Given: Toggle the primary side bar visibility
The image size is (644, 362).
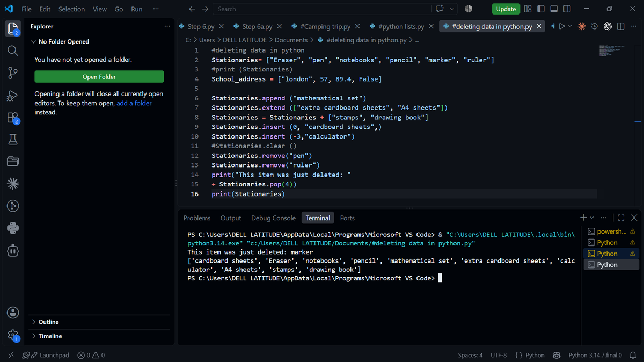Looking at the screenshot, I should coord(540,9).
